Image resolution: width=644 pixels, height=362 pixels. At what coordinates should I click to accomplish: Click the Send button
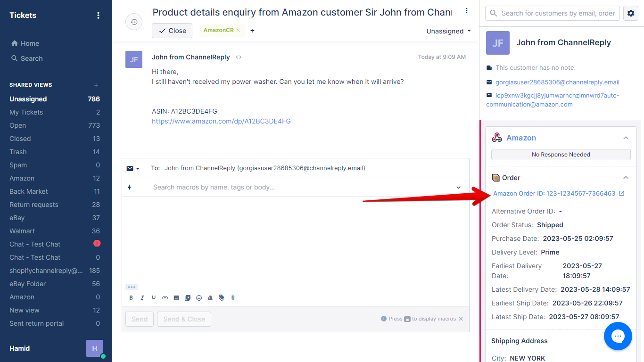140,319
